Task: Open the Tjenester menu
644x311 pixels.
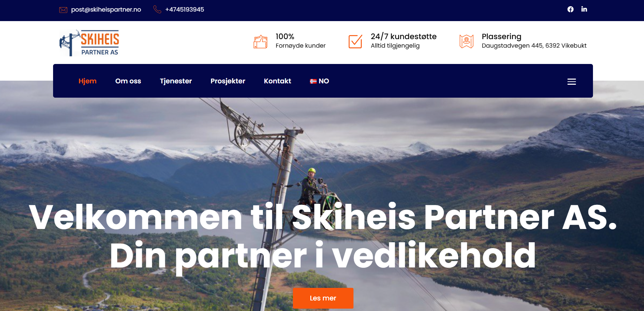Action: 176,81
